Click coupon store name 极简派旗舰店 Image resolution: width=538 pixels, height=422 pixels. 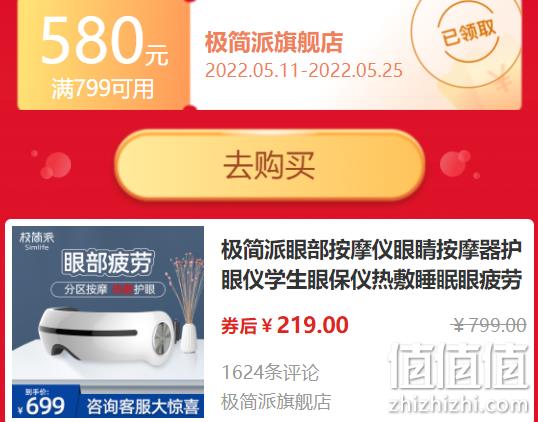(274, 43)
